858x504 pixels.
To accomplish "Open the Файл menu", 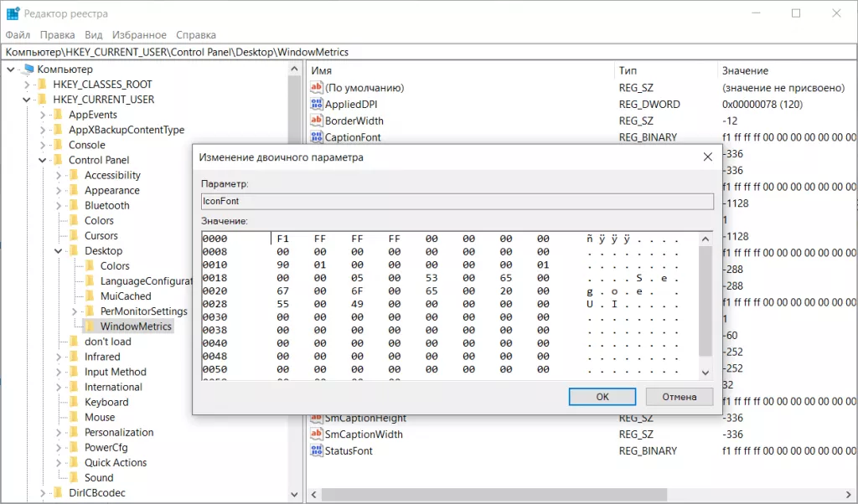I will pos(18,35).
